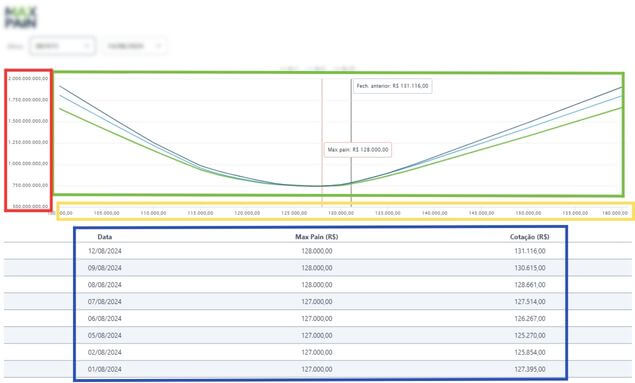Click the Fech. anterior R$ 131.116,00 chart label

[x=392, y=86]
